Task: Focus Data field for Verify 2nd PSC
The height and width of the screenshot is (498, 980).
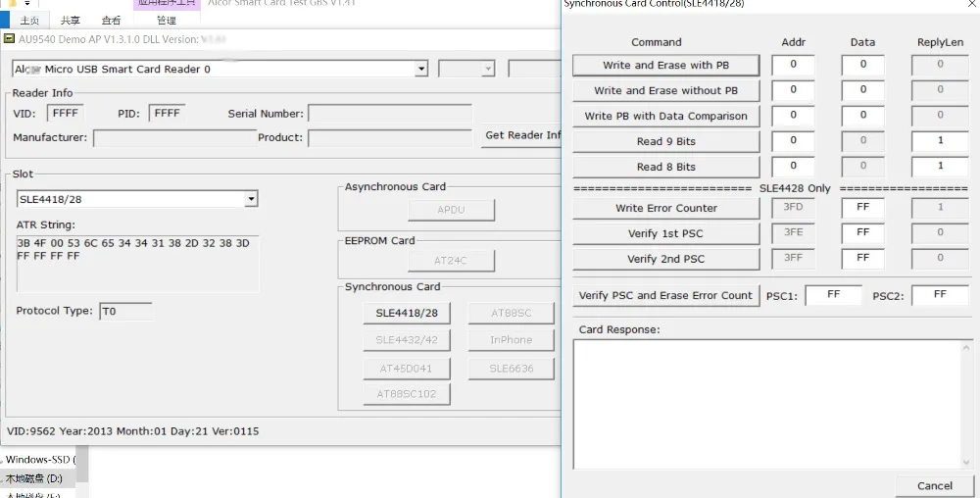Action: [862, 260]
